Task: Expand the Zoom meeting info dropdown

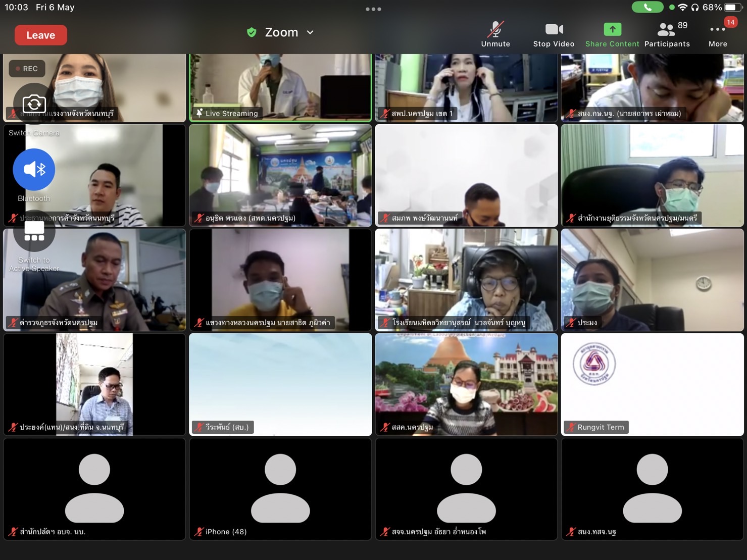Action: (x=310, y=33)
